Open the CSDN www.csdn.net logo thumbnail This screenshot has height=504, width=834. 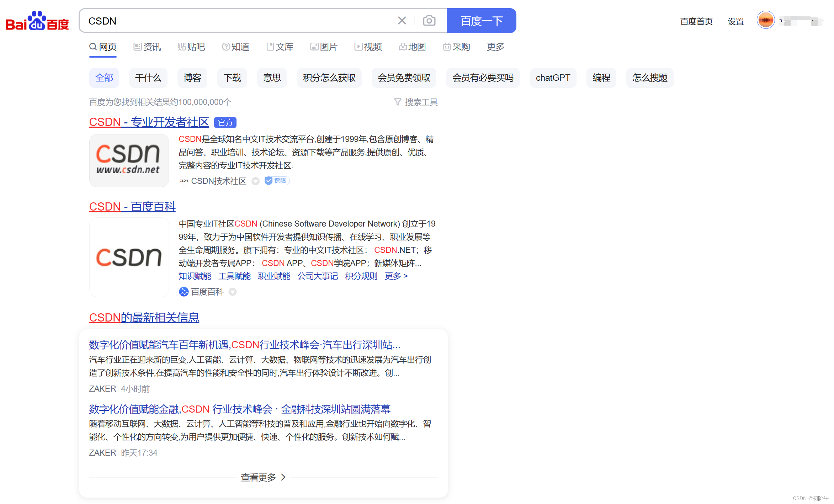[129, 160]
